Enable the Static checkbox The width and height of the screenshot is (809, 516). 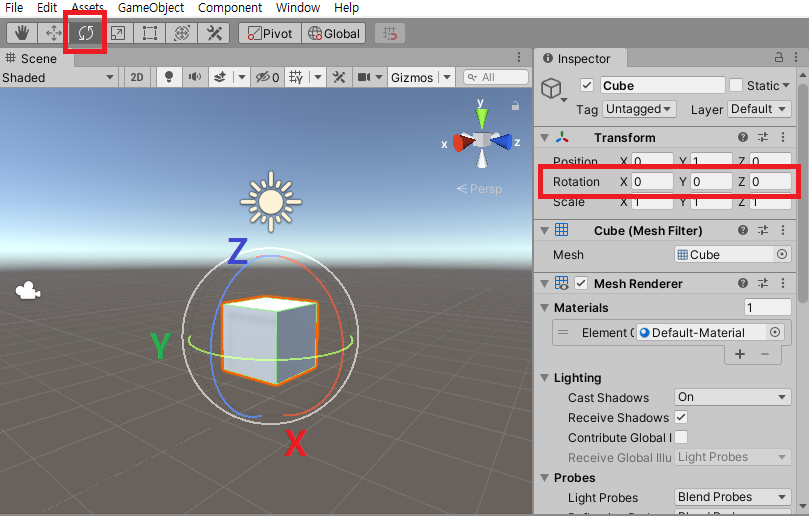[x=736, y=85]
